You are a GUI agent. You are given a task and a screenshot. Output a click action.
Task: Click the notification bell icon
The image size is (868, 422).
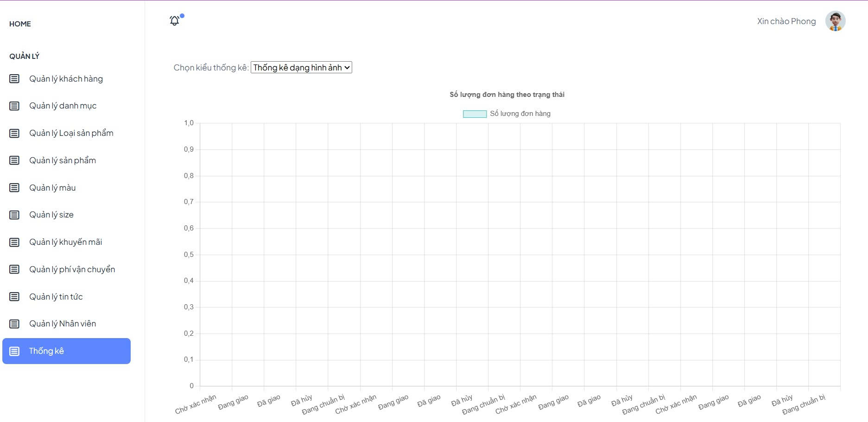coord(175,21)
